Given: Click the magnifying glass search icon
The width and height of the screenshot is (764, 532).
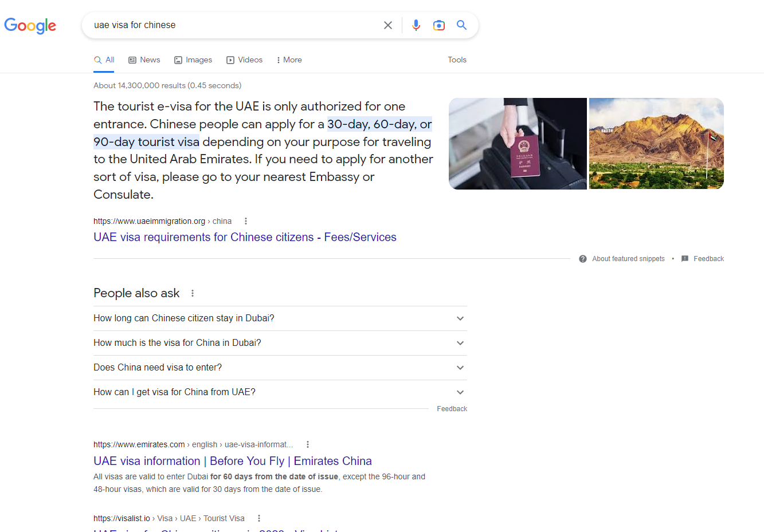Looking at the screenshot, I should (x=461, y=25).
